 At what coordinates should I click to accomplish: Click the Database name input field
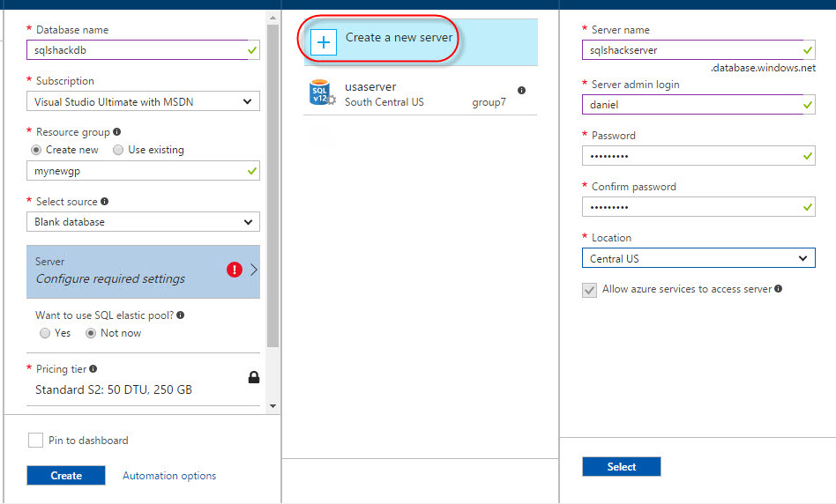(x=143, y=49)
